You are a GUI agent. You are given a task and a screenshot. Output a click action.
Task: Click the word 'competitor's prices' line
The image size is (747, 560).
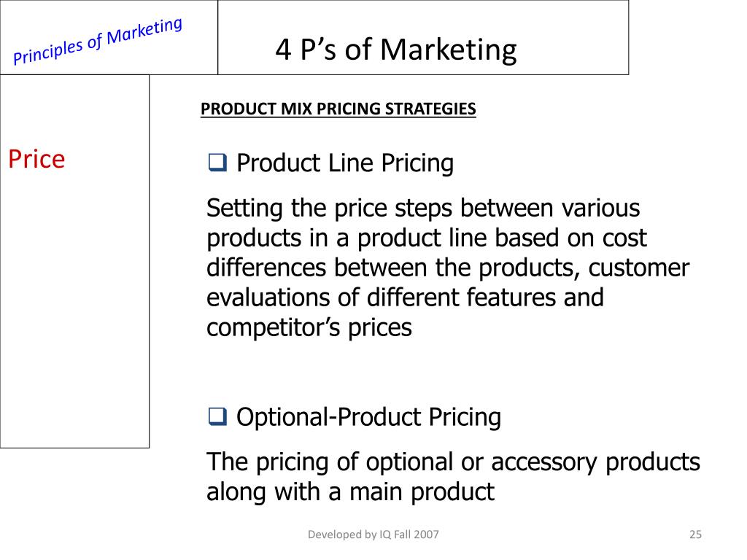[x=309, y=327]
